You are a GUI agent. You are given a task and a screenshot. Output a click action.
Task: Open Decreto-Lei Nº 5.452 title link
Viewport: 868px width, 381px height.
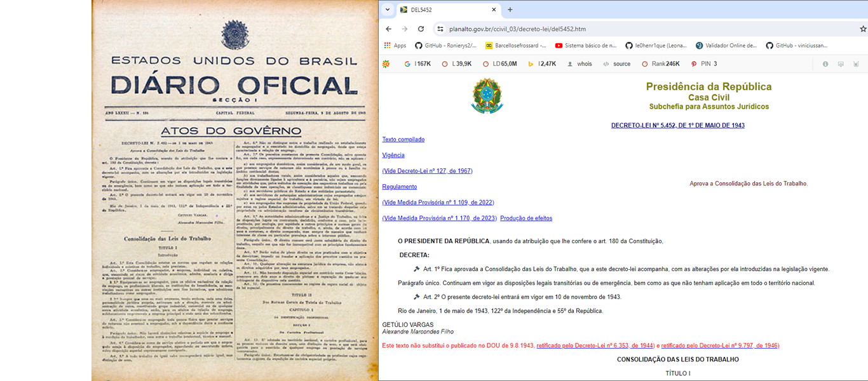pos(678,125)
